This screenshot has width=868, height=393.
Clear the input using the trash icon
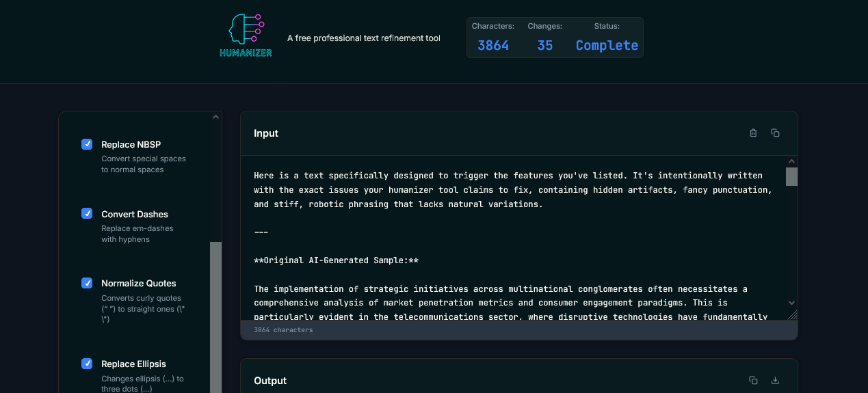click(x=753, y=133)
